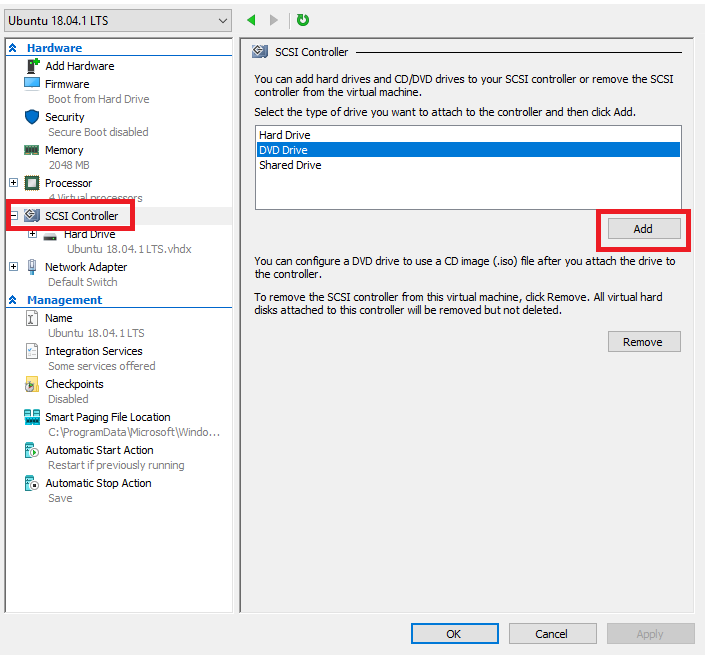Choose Hard Drive in the drive type list
The image size is (705, 655).
[x=468, y=135]
